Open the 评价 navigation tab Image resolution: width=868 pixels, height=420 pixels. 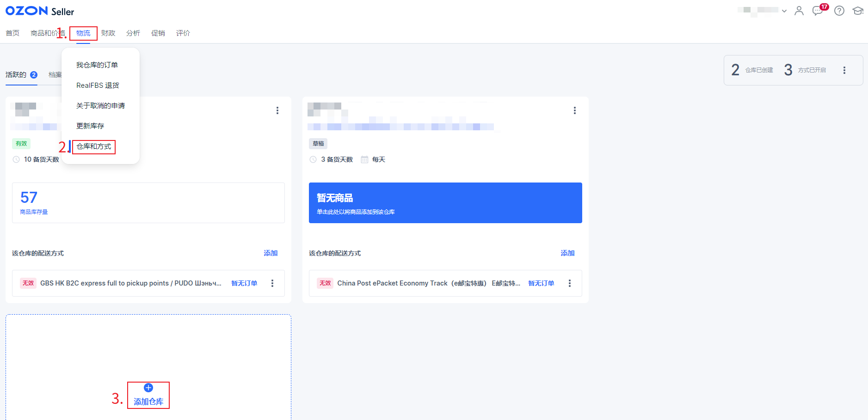(x=183, y=33)
